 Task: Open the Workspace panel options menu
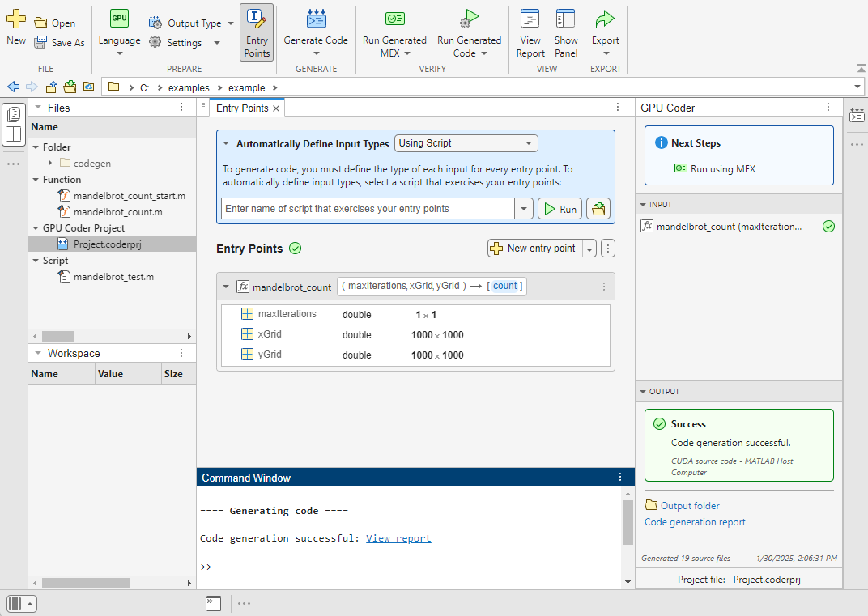pos(181,353)
